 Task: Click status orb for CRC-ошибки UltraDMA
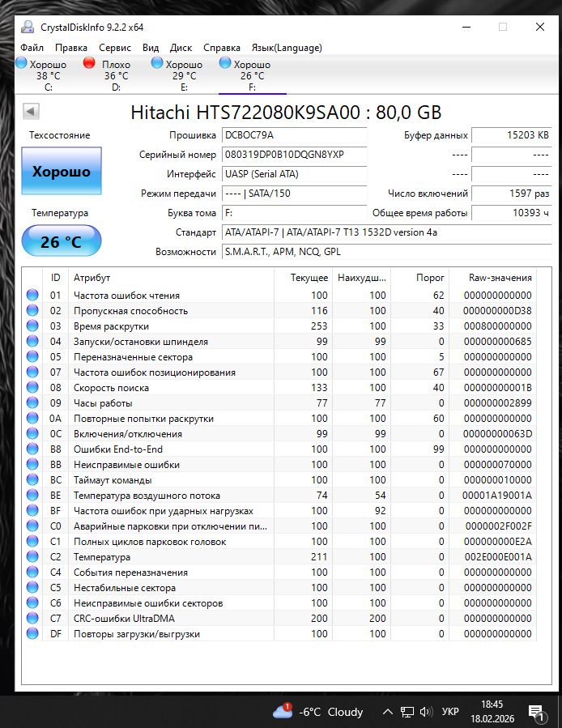coord(32,618)
